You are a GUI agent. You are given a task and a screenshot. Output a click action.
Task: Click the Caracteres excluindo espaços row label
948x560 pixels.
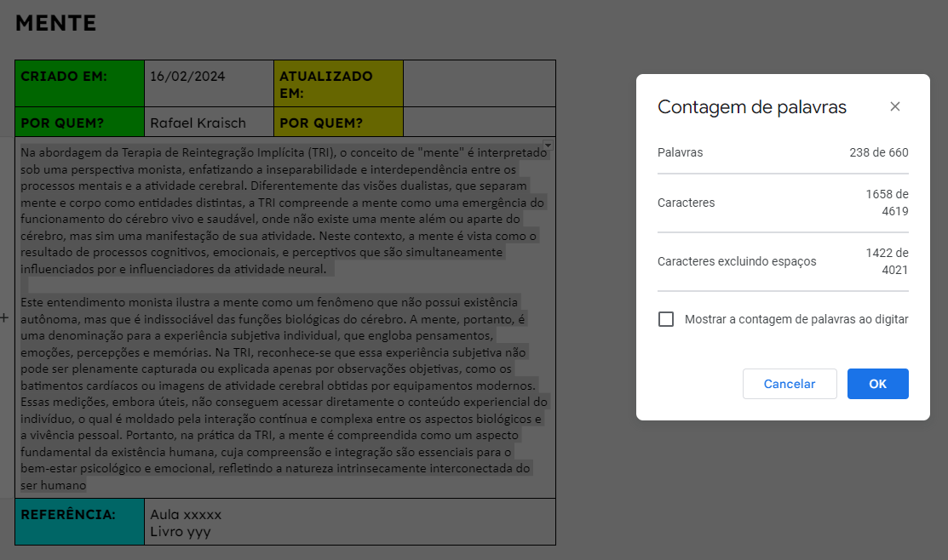737,261
